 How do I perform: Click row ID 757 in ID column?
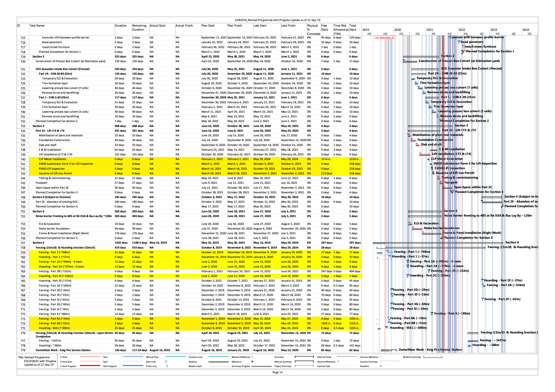[x=23, y=243]
